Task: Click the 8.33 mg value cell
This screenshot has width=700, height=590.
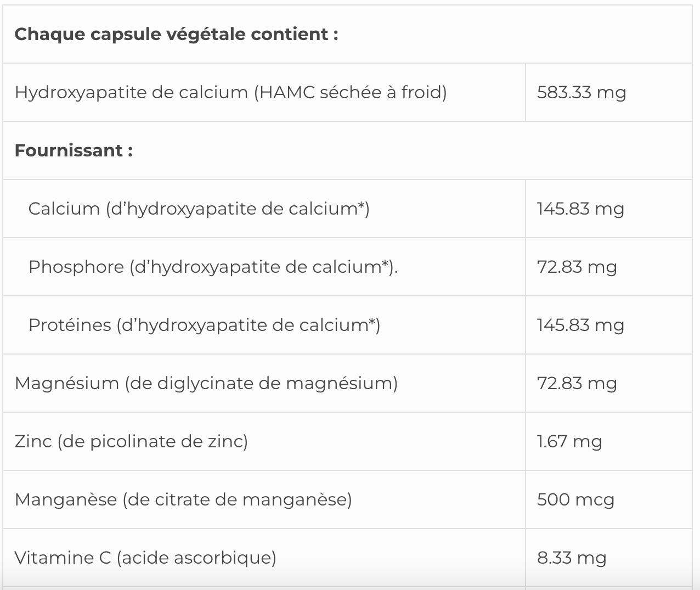Action: [572, 558]
